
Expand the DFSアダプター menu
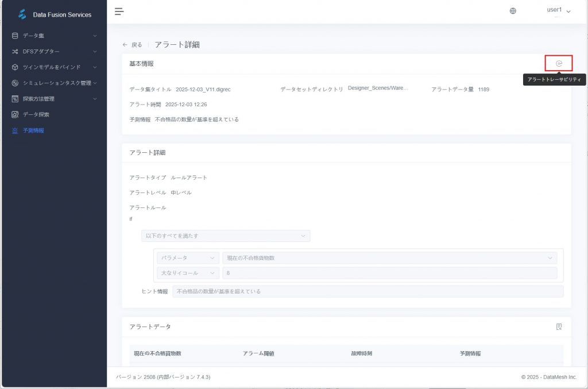(54, 52)
